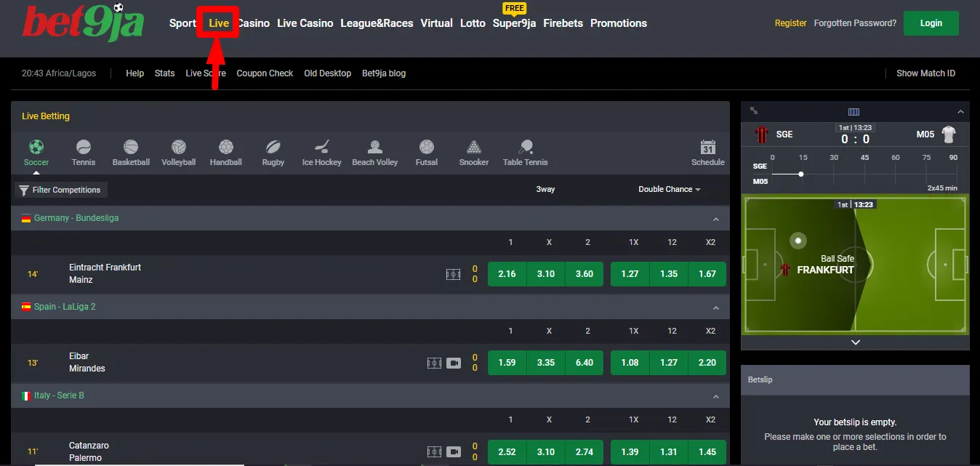Viewport: 980px width, 466px height.
Task: Click the SGE match timeline slider marker
Action: (800, 174)
